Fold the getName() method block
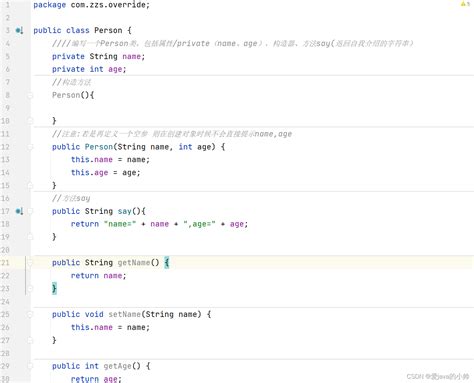474x383 pixels. tap(30, 263)
